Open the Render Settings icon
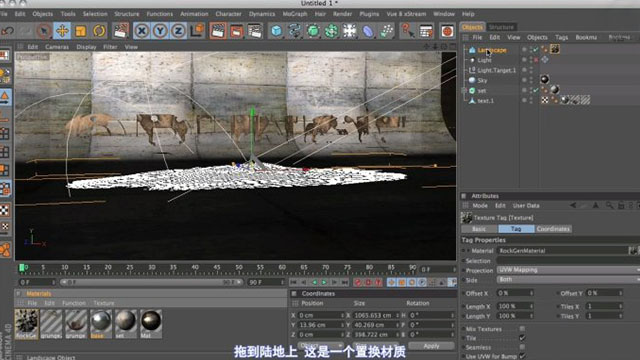The image size is (640, 360). [255, 31]
